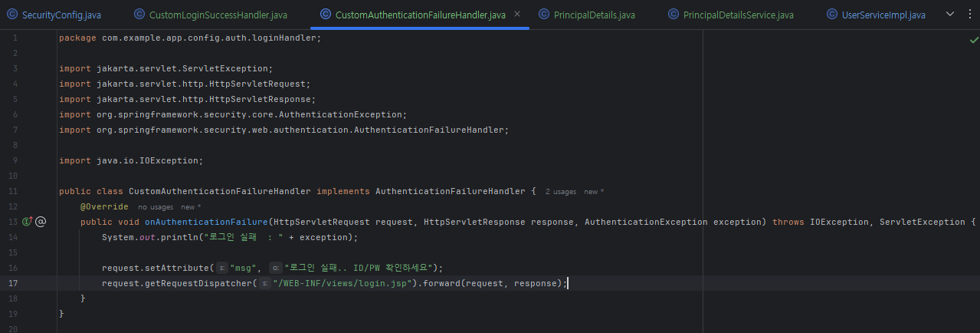This screenshot has height=333, width=980.
Task: Open the UserServiceImpl.java tab
Action: pos(883,15)
